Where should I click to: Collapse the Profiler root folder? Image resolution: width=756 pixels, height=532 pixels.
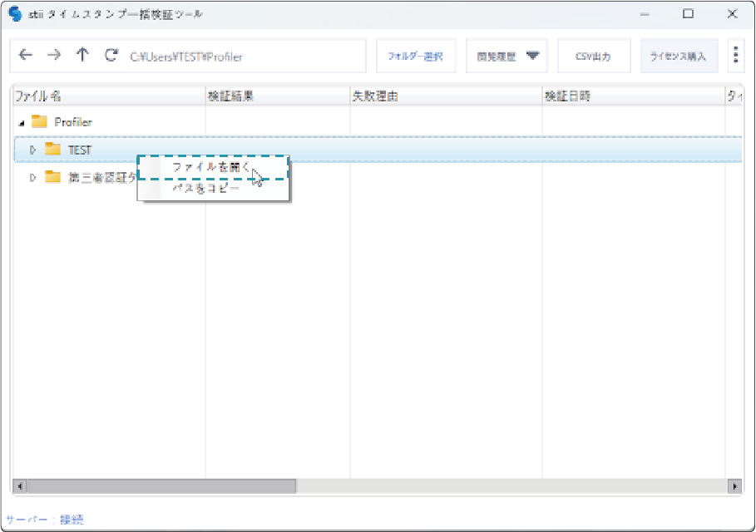pyautogui.click(x=21, y=123)
